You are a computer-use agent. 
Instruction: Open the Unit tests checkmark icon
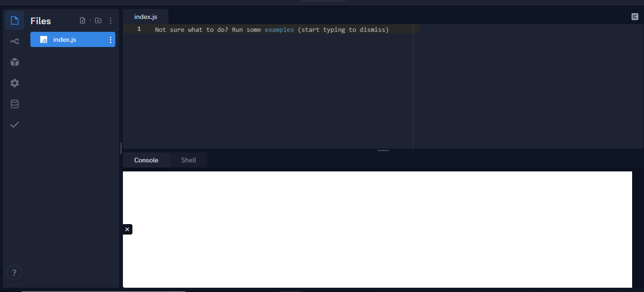[x=15, y=125]
